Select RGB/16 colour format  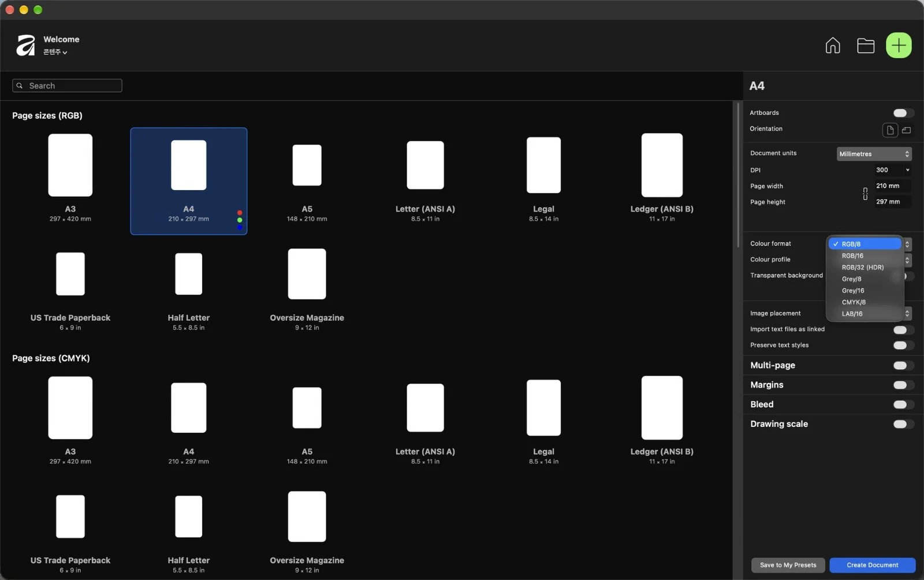865,256
